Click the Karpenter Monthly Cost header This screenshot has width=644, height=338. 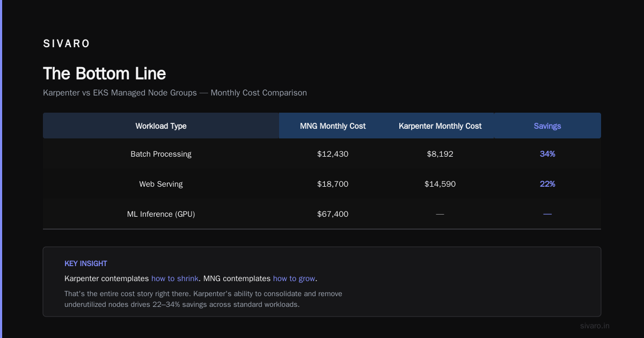pyautogui.click(x=440, y=126)
